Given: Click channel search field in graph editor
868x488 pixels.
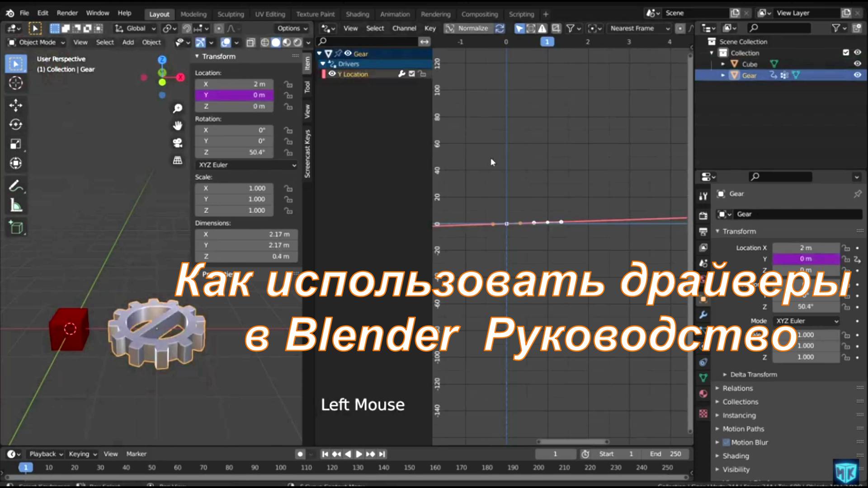Looking at the screenshot, I should coord(368,42).
